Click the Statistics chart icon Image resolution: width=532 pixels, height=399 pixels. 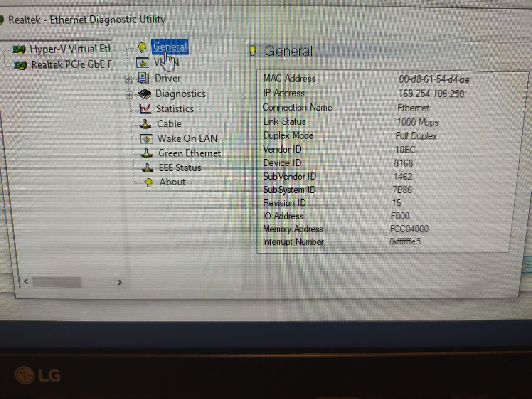pos(145,109)
